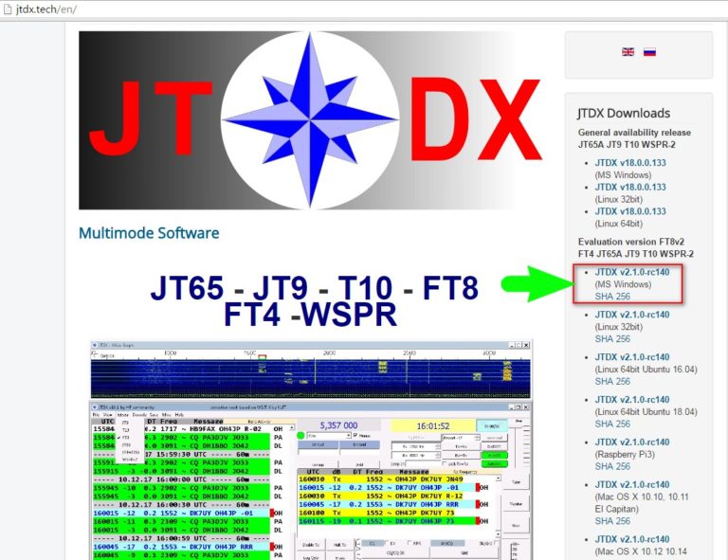Switch site language with the Russian flag
728x560 pixels.
[x=649, y=52]
